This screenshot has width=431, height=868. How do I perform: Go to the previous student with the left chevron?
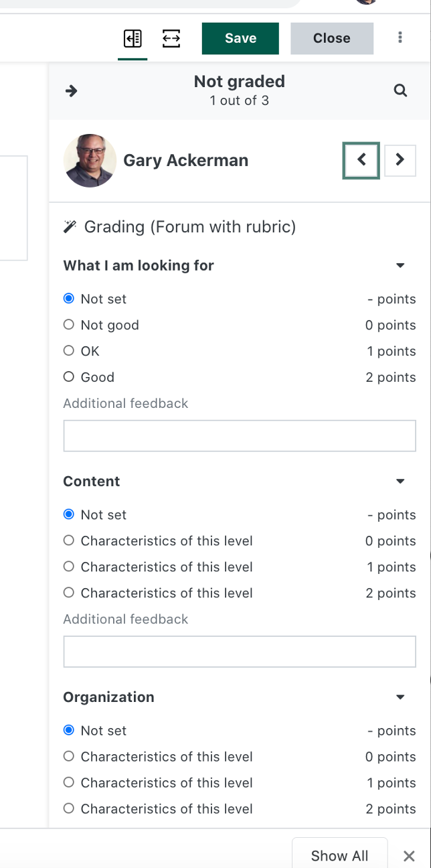pyautogui.click(x=361, y=160)
